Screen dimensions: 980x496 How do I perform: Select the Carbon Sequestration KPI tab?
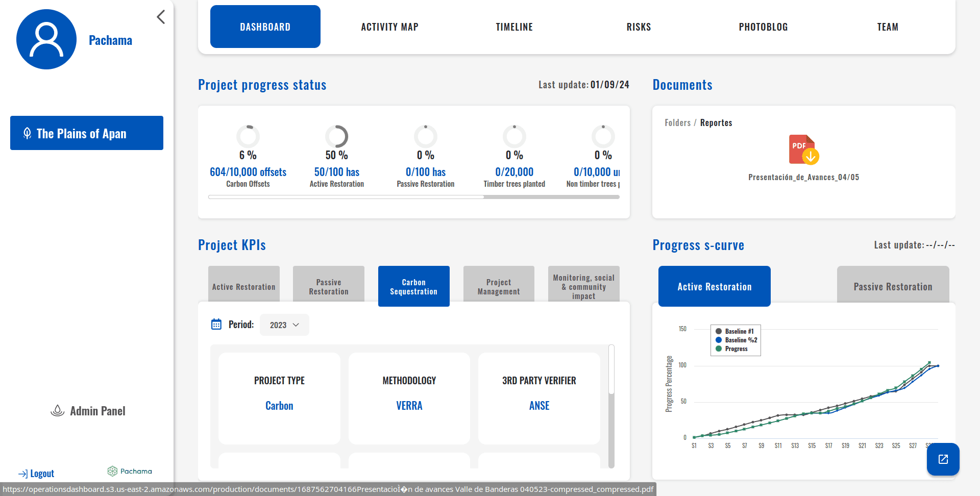click(414, 286)
